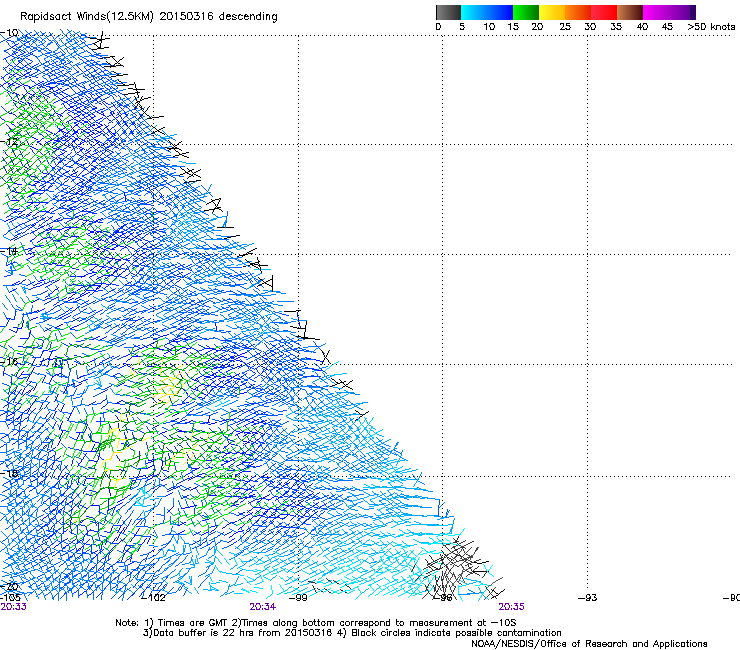Click the '-10' latitude label

9,33
